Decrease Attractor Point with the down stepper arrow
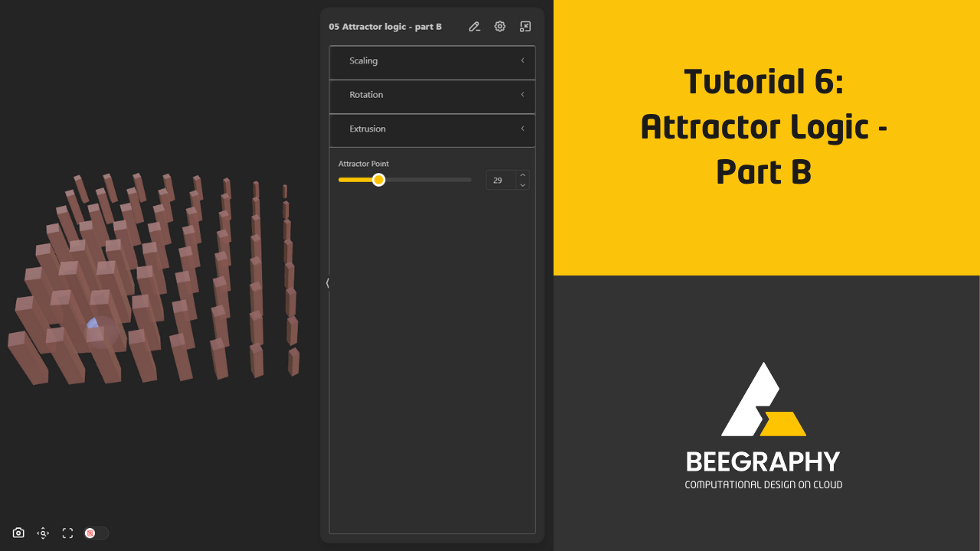This screenshot has height=551, width=980. 522,184
